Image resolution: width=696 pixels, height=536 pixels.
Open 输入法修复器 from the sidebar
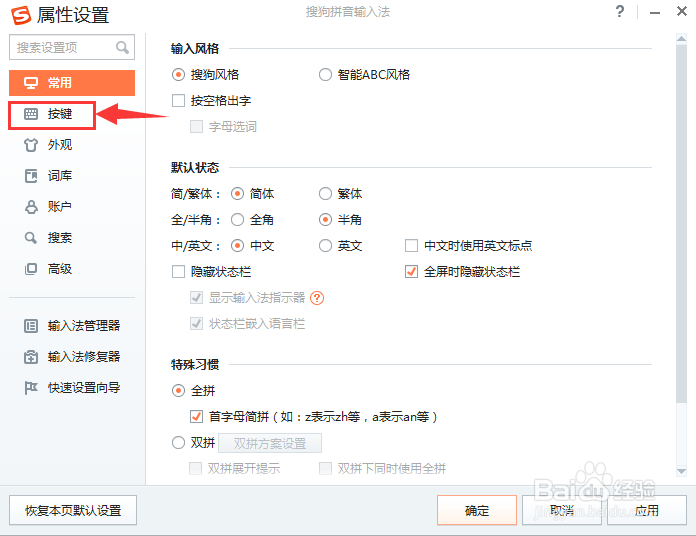click(x=72, y=357)
